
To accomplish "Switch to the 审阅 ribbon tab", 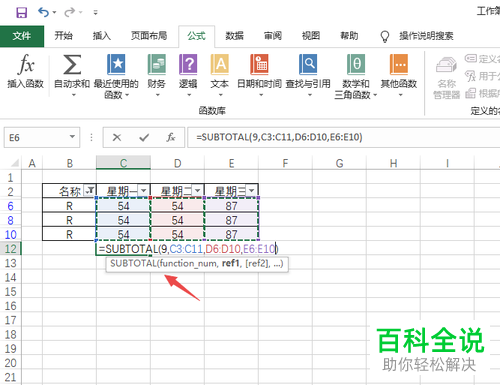I will [273, 36].
